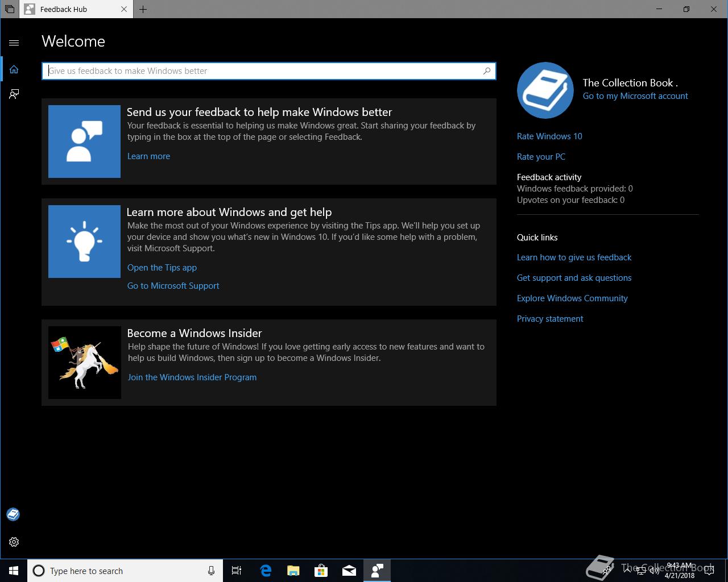The height and width of the screenshot is (582, 728).
Task: Open the Settings gear in sidebar
Action: [14, 542]
